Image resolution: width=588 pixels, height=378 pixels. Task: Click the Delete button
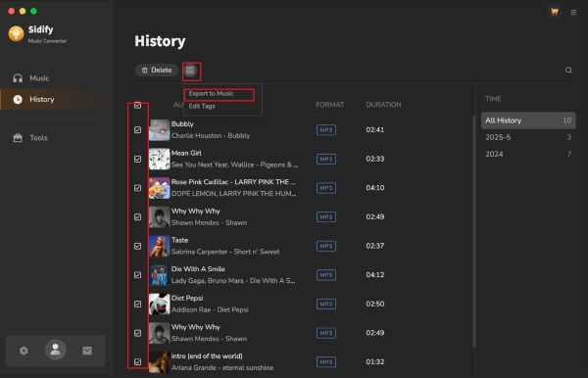(157, 71)
